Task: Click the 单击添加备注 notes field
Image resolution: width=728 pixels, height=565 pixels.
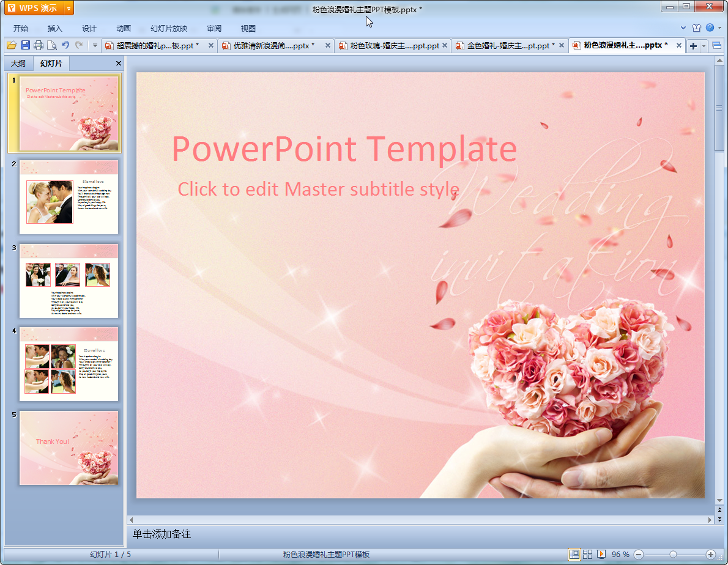Action: 162,534
